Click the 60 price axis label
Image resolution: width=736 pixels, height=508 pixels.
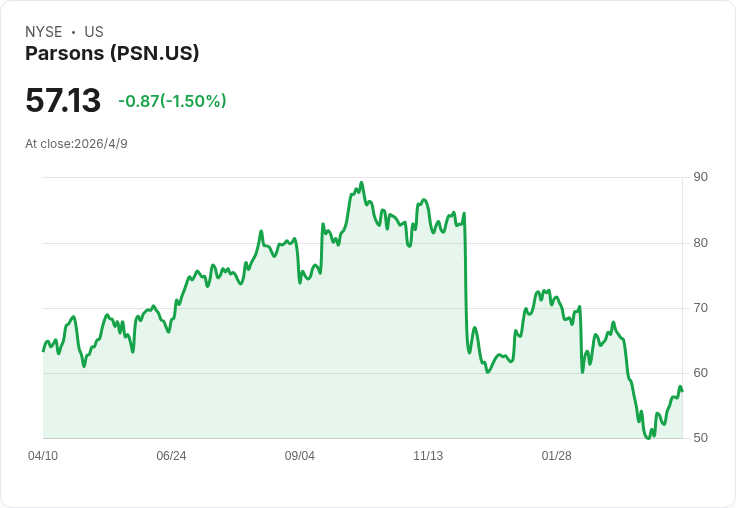[701, 373]
